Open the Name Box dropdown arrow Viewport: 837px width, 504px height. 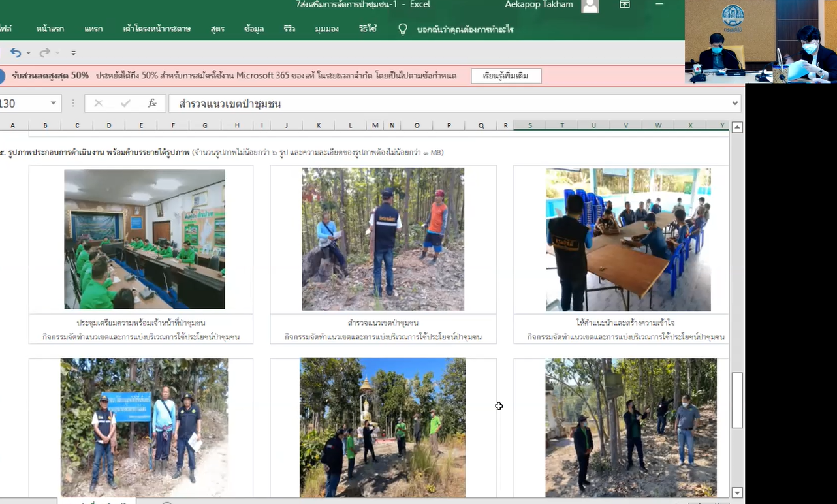click(53, 104)
